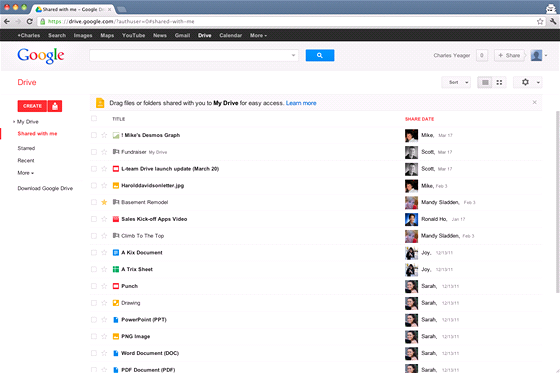Open the account profile picture dropdown
Viewport: 560px width, 373px height.
click(539, 55)
